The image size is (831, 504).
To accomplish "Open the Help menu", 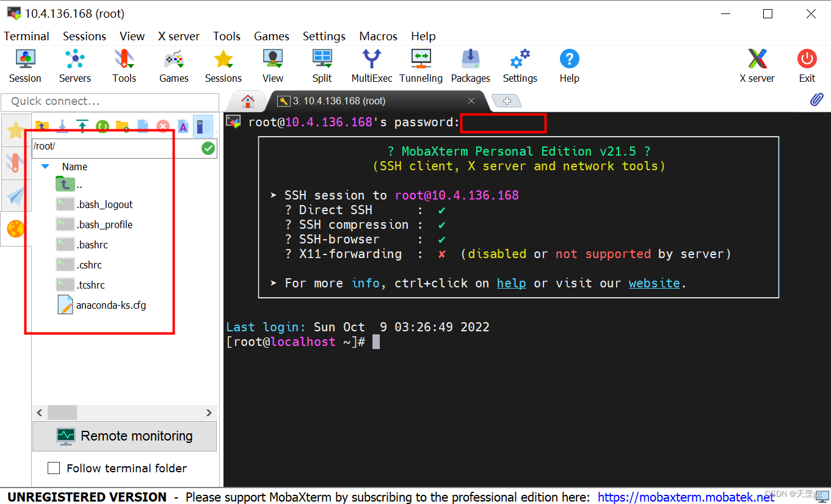I will point(423,36).
